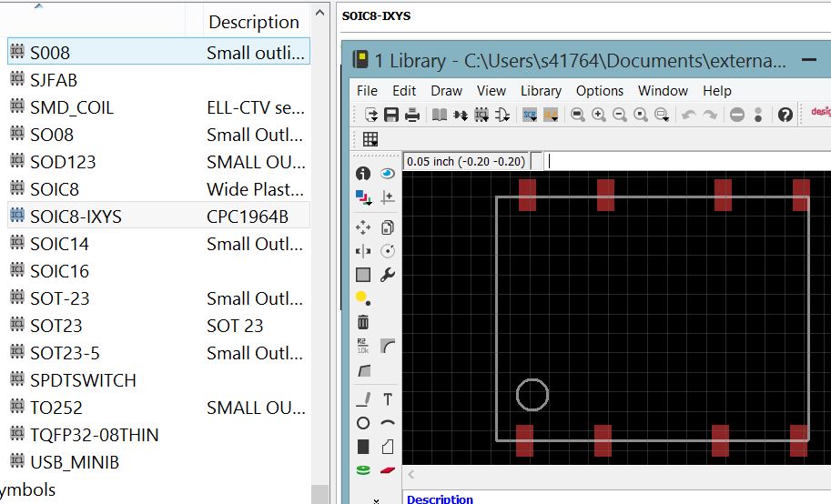Select the SOIC8-IXYS package row

[x=158, y=217]
